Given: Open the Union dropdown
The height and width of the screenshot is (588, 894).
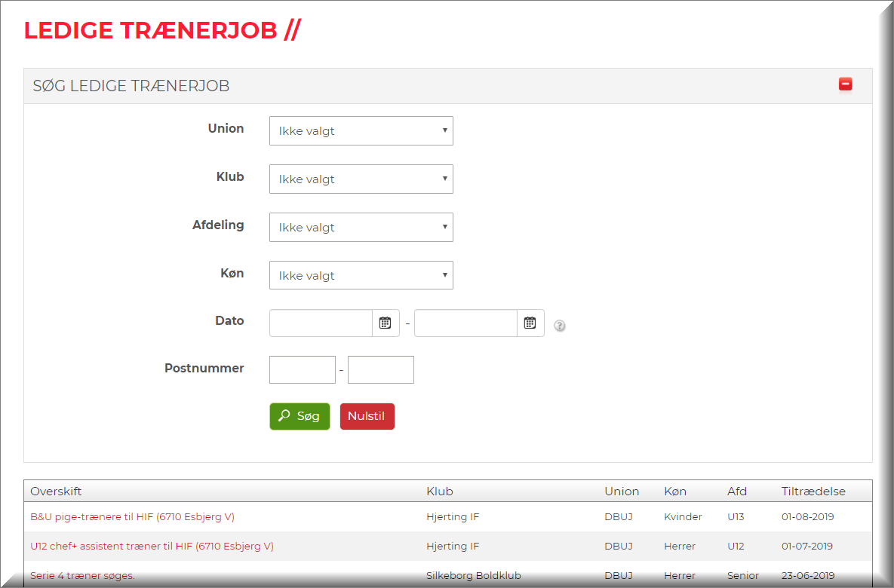Looking at the screenshot, I should (x=361, y=130).
